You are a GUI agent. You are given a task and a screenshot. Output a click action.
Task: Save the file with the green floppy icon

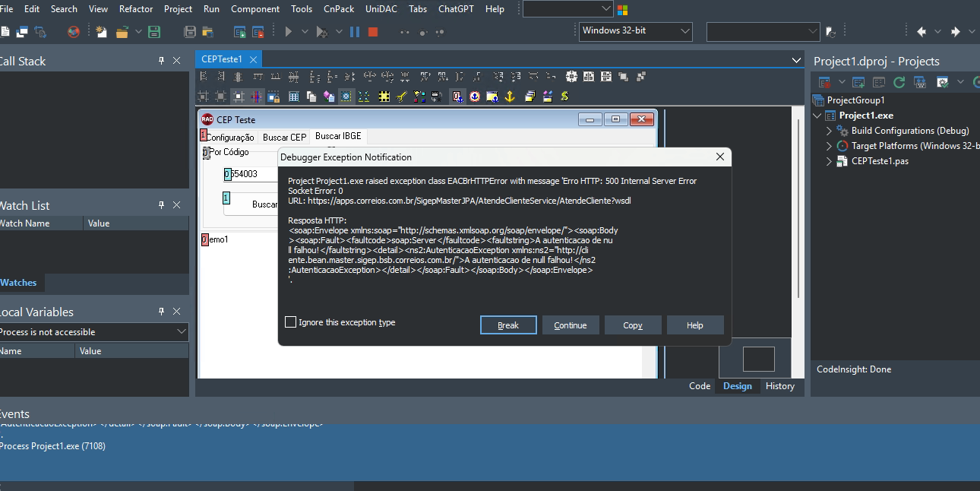[154, 32]
